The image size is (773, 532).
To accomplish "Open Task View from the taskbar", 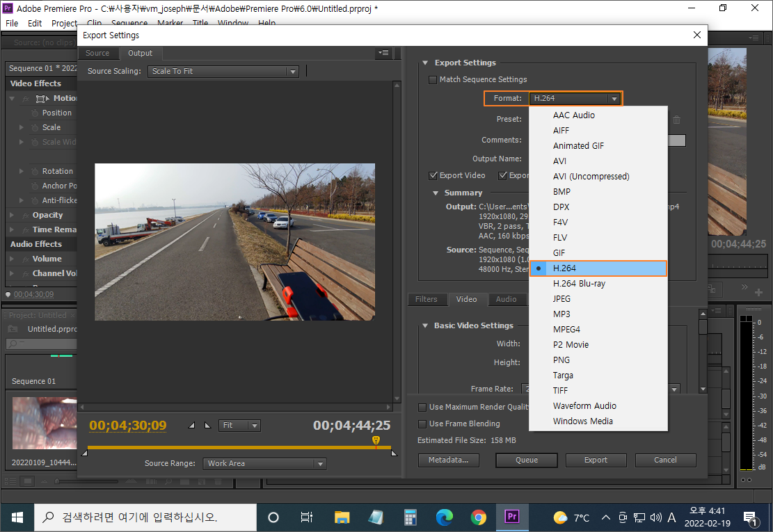I will (x=307, y=517).
